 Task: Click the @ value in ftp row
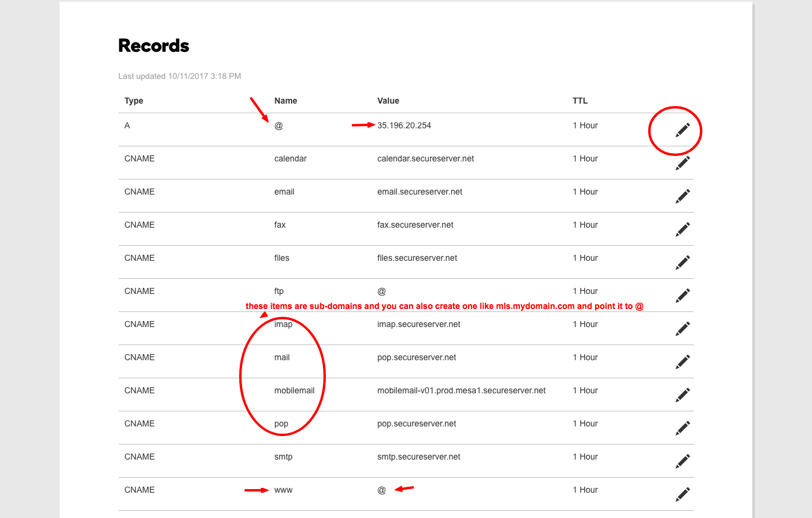coord(381,291)
